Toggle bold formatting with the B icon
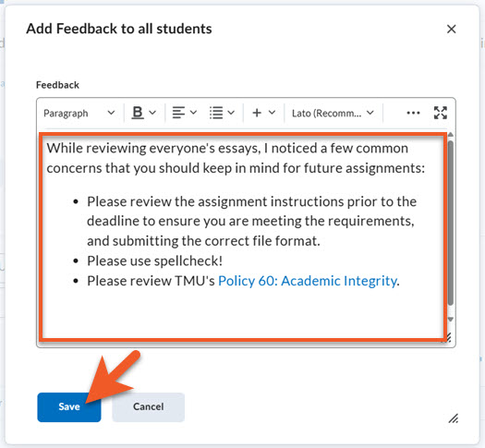The image size is (485, 448). point(138,113)
